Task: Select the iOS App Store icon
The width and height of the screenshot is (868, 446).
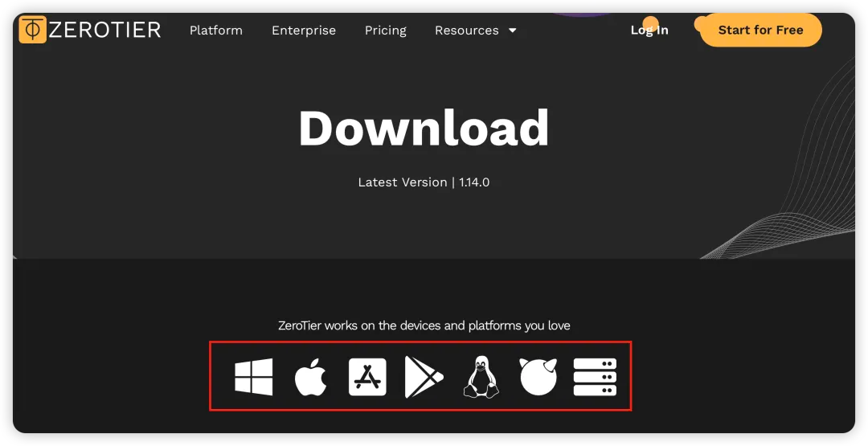Action: (x=367, y=377)
